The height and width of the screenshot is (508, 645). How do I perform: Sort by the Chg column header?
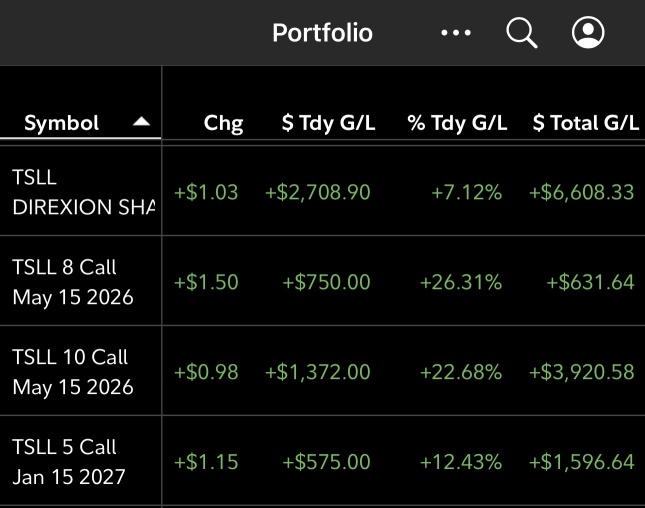223,123
